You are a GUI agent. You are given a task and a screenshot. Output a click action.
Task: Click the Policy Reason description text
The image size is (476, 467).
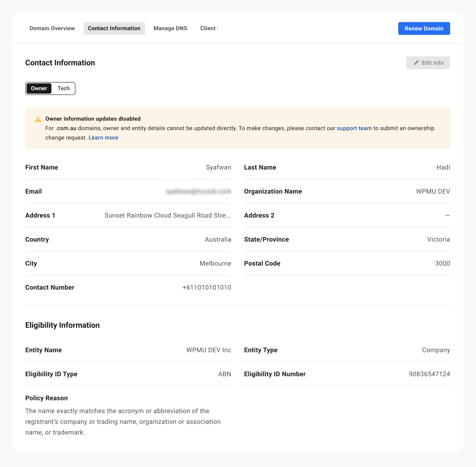(123, 421)
